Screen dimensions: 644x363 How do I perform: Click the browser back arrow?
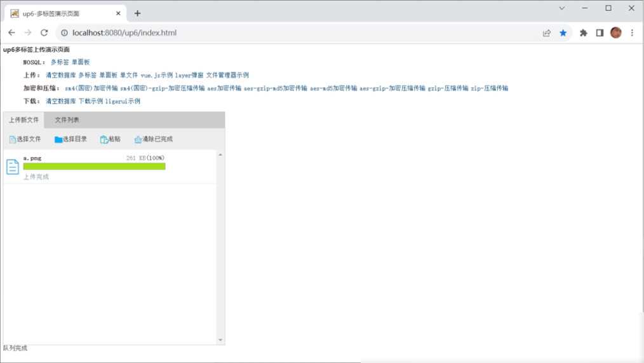click(x=11, y=32)
